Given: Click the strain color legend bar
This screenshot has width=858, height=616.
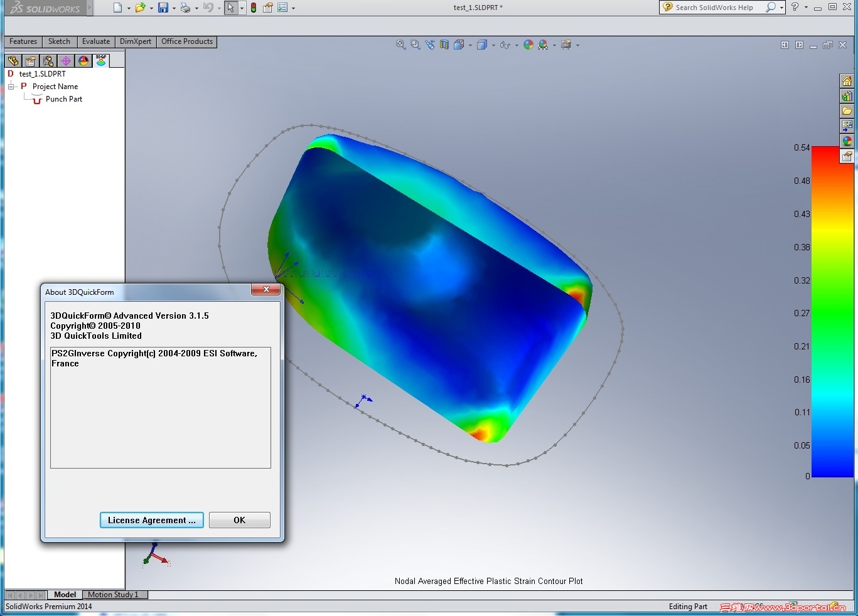Looking at the screenshot, I should tap(832, 312).
